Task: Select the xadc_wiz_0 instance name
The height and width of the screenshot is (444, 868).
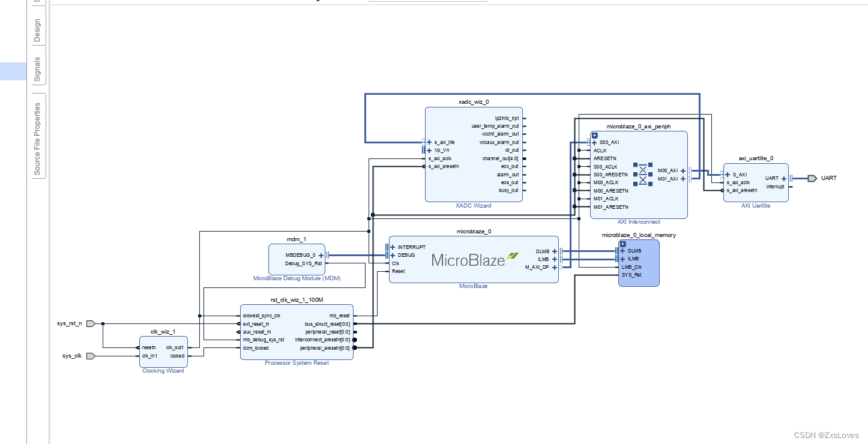Action: (x=474, y=102)
